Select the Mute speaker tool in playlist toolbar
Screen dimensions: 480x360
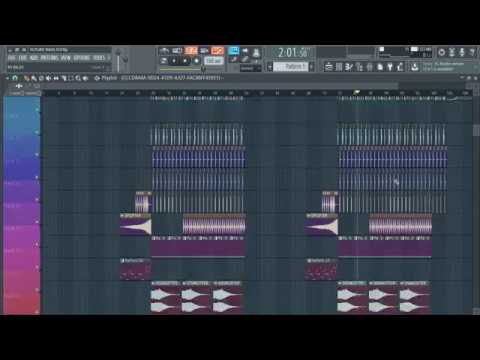point(49,78)
